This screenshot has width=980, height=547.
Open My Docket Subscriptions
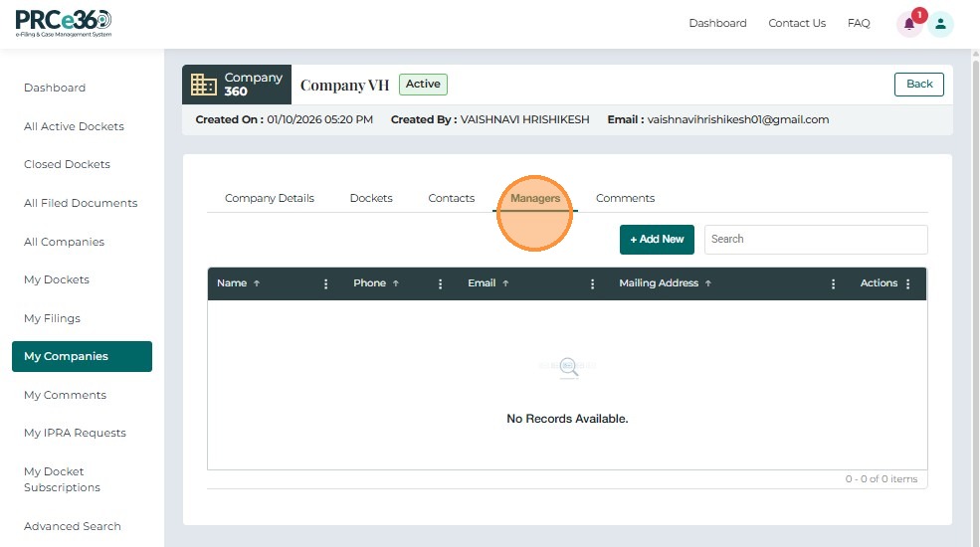[62, 479]
